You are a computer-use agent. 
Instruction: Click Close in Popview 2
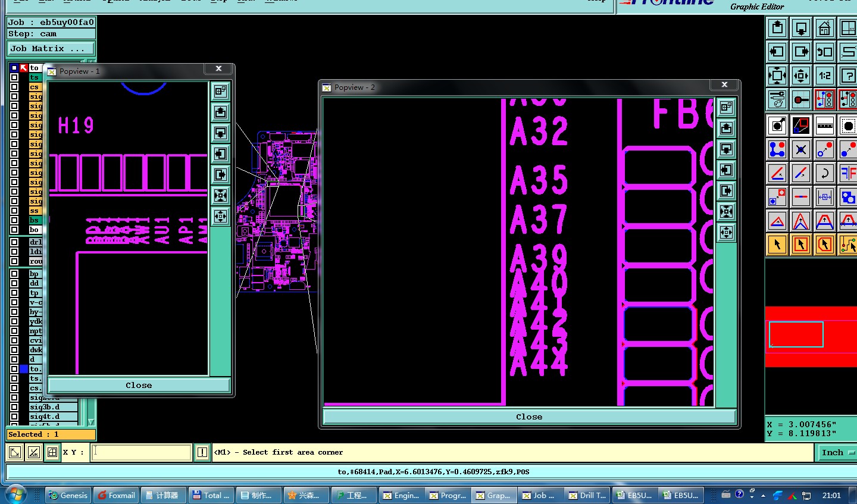(529, 417)
